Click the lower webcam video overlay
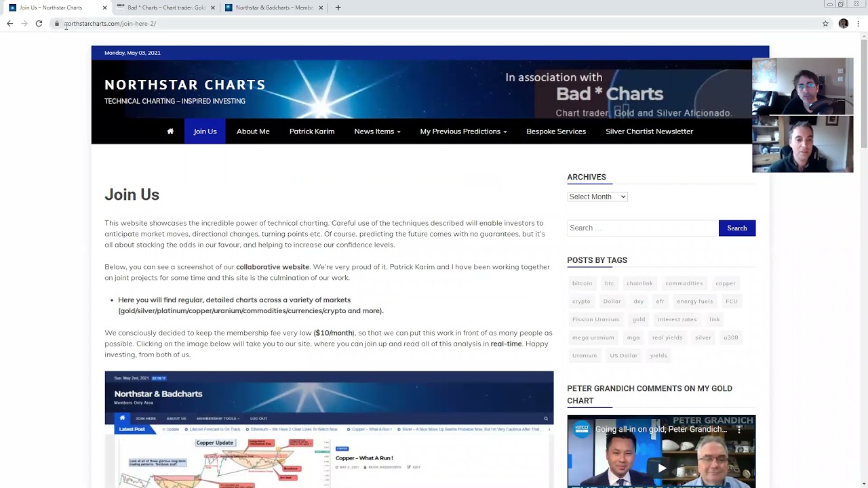This screenshot has height=488, width=868. pos(803,144)
